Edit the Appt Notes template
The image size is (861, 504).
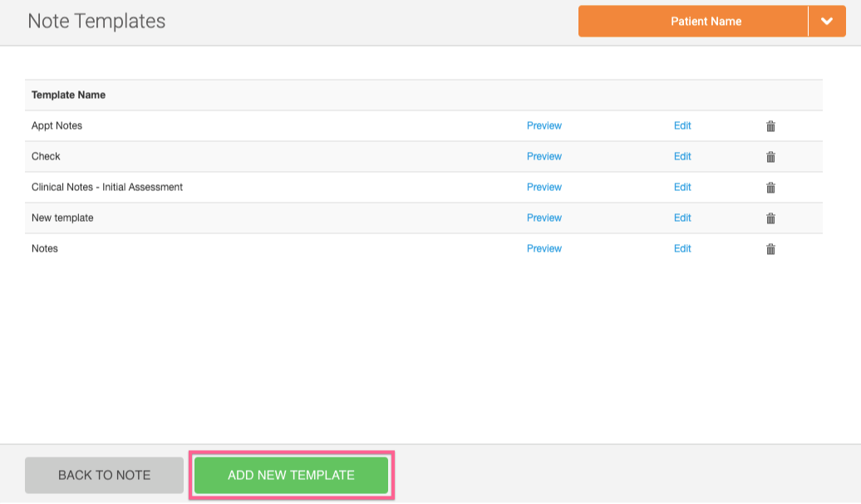coord(682,125)
